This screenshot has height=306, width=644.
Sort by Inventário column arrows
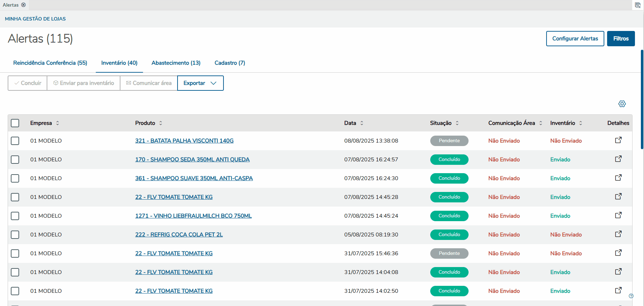tap(581, 123)
